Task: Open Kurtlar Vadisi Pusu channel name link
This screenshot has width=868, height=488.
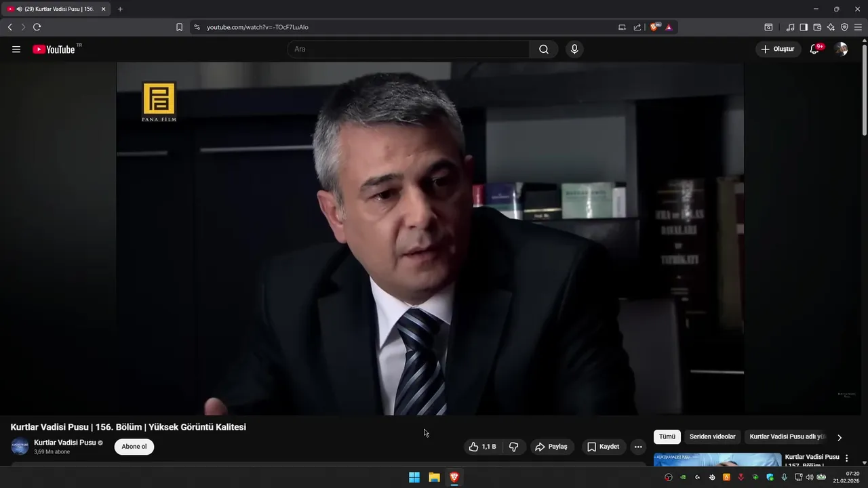Action: tap(65, 443)
